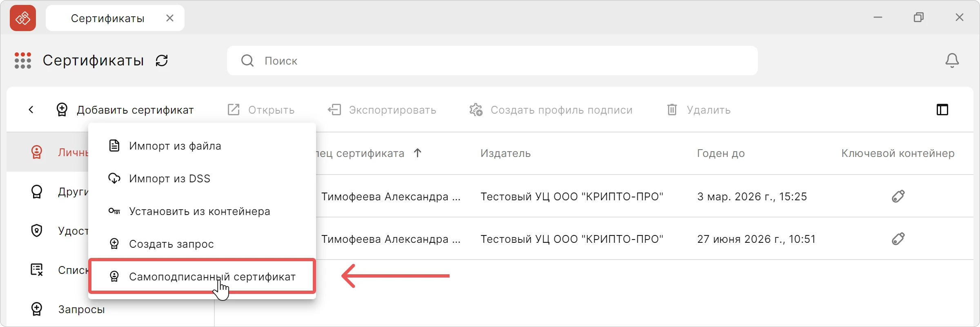Click the Другие badge sidebar icon
The width and height of the screenshot is (980, 327).
[37, 191]
